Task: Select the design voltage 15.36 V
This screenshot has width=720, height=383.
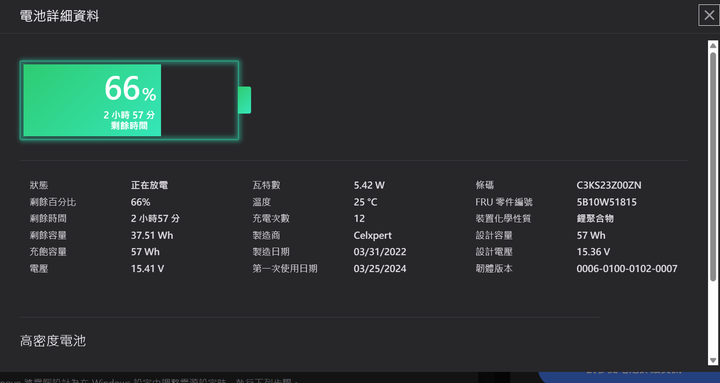Action: [593, 252]
